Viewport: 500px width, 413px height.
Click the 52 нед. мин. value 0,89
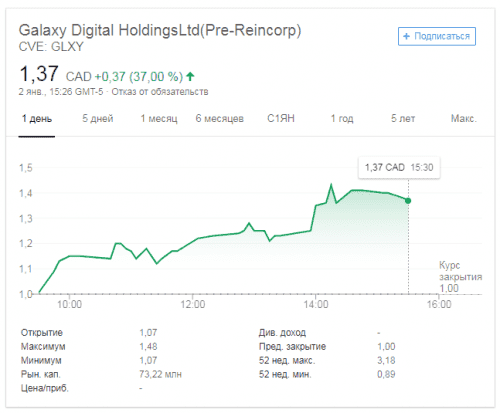386,374
